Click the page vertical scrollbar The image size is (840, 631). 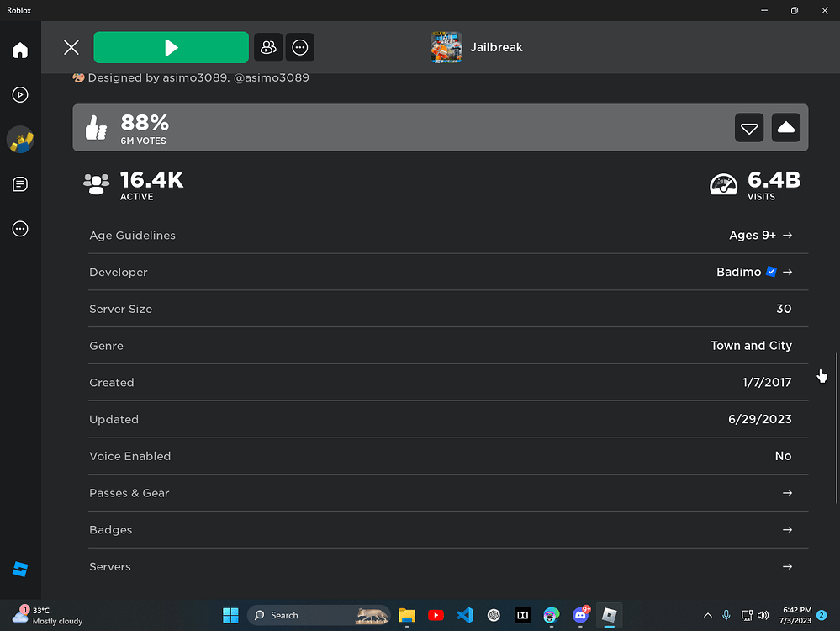point(837,427)
